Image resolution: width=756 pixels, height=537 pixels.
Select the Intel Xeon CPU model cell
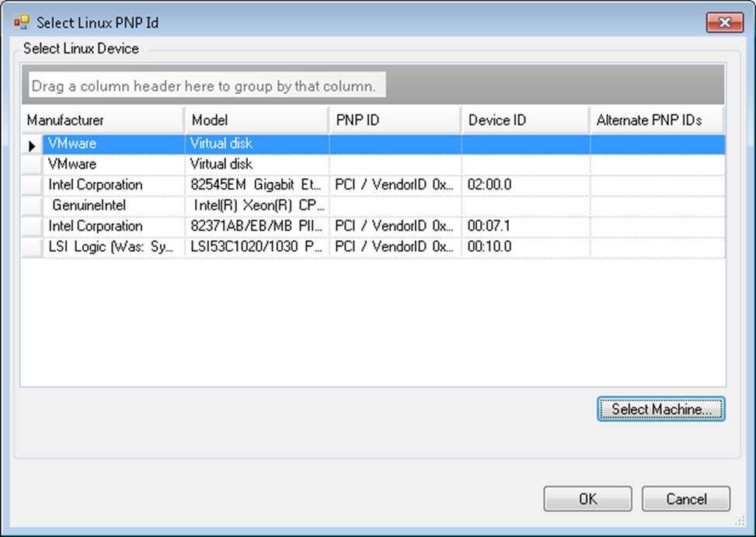(x=256, y=206)
